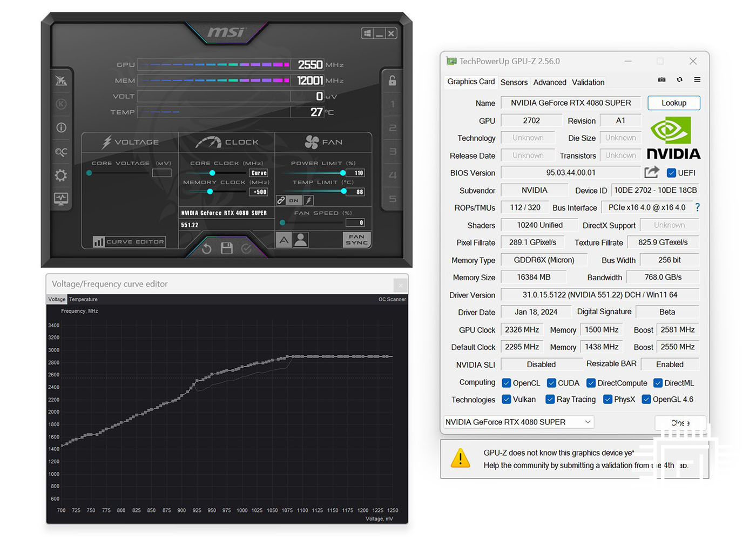Click the K-boost circular icon in Afterburner
Viewport: 756px width, 540px height.
[61, 104]
